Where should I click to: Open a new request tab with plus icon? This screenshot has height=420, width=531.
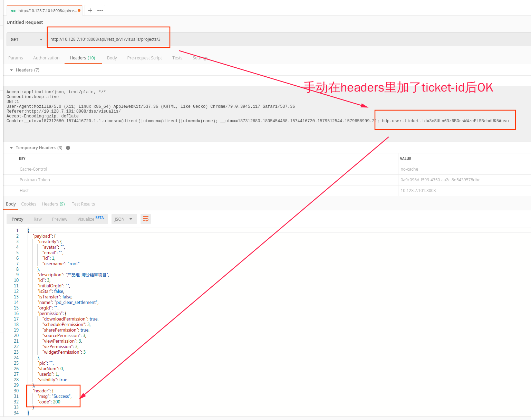coord(90,10)
